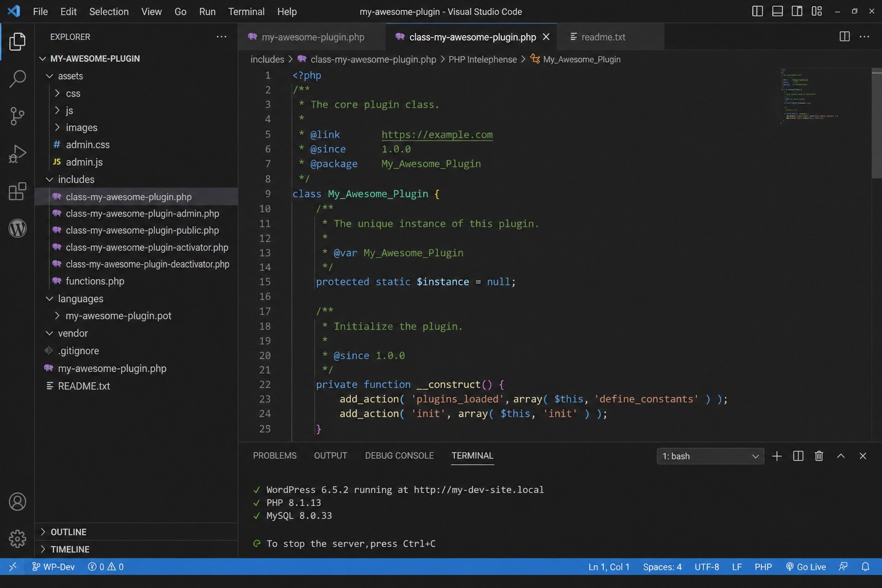Create a new terminal with plus icon
The image size is (882, 588).
point(777,456)
